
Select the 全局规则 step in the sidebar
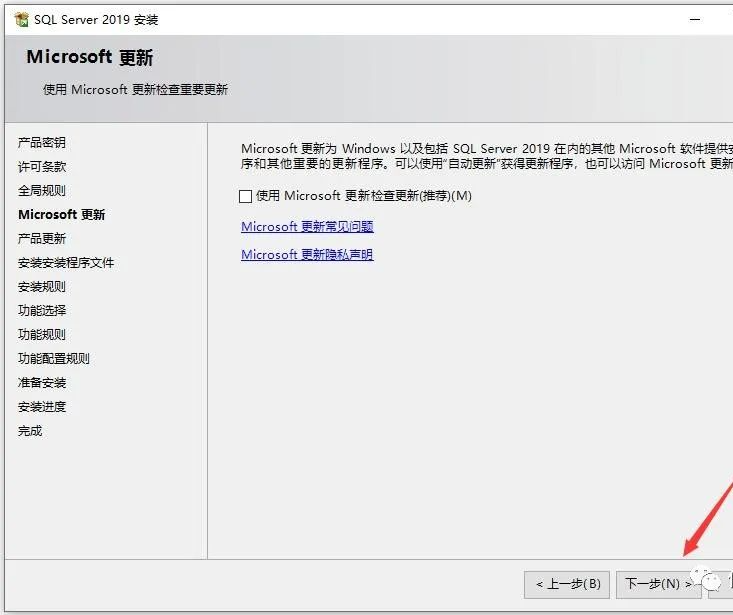(42, 191)
